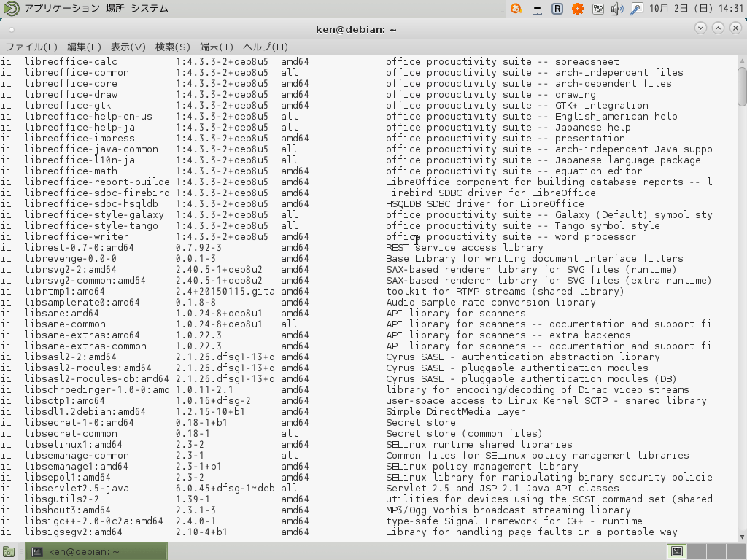
Task: Click the network connection tray icon
Action: [x=636, y=9]
